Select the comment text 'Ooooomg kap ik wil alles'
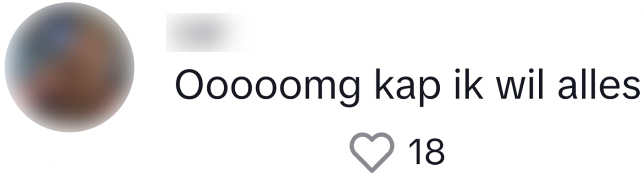 pyautogui.click(x=407, y=86)
